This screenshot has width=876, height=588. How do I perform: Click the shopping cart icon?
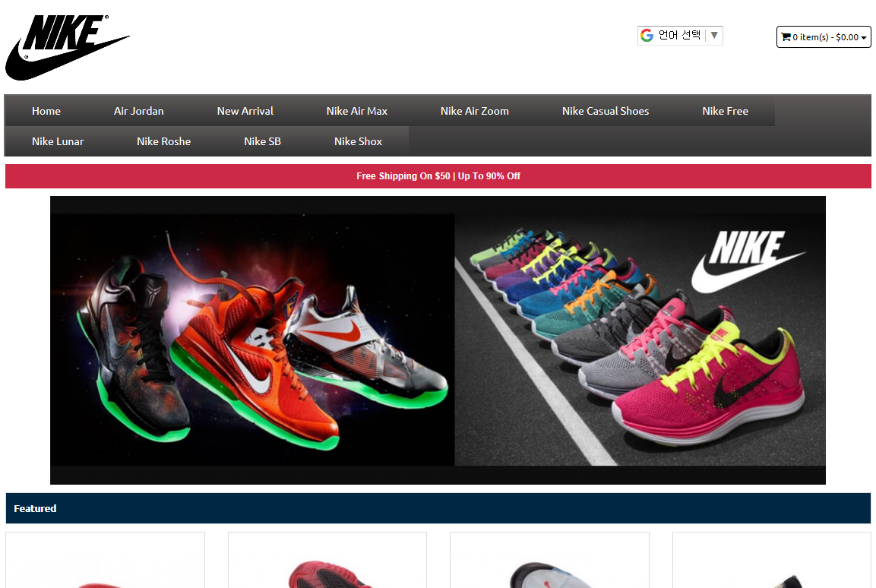[x=786, y=37]
